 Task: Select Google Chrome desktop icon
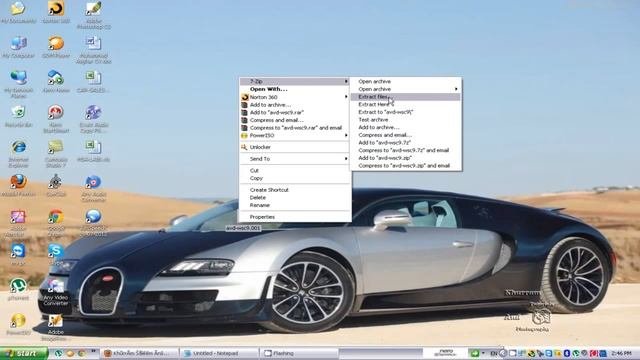tap(56, 223)
